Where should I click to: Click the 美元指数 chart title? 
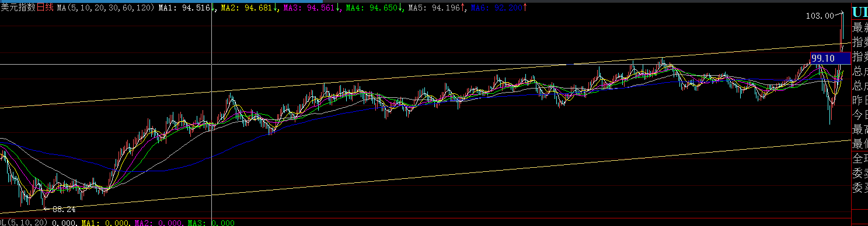click(x=18, y=8)
